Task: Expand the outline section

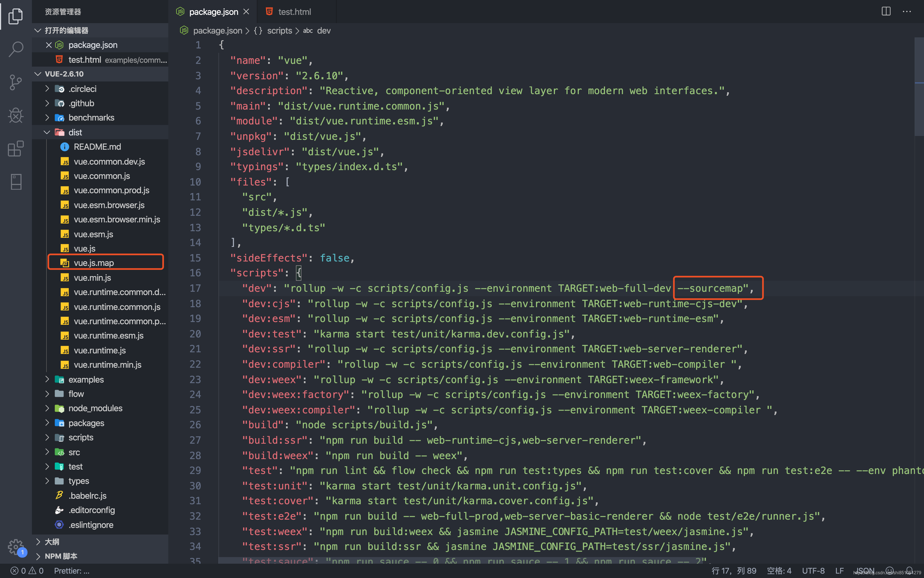Action: (x=100, y=542)
